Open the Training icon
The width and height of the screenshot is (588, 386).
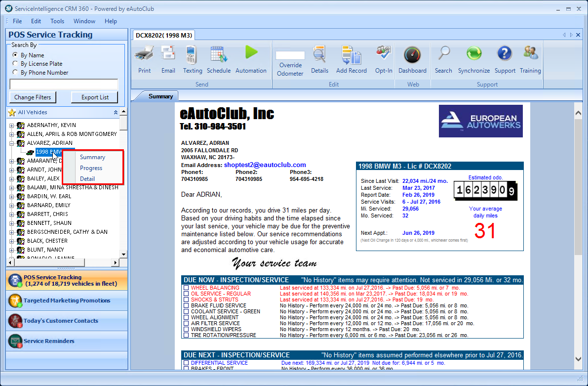pos(530,53)
